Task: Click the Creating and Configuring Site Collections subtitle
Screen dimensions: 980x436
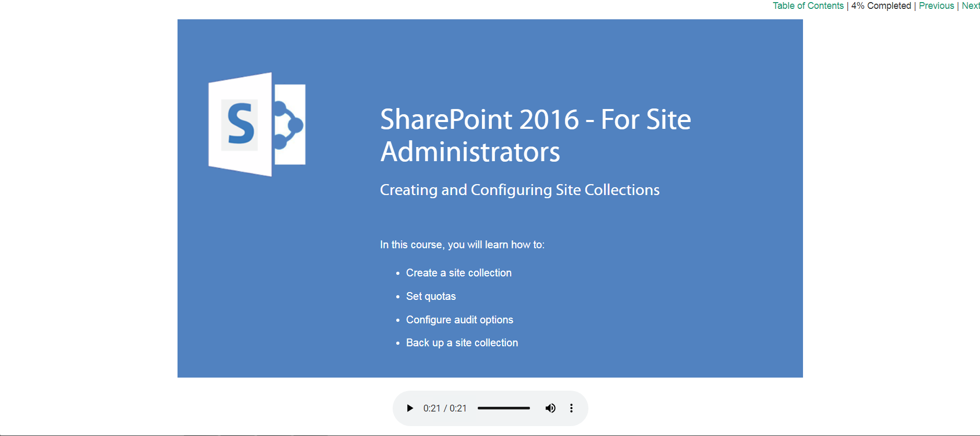Action: (519, 190)
